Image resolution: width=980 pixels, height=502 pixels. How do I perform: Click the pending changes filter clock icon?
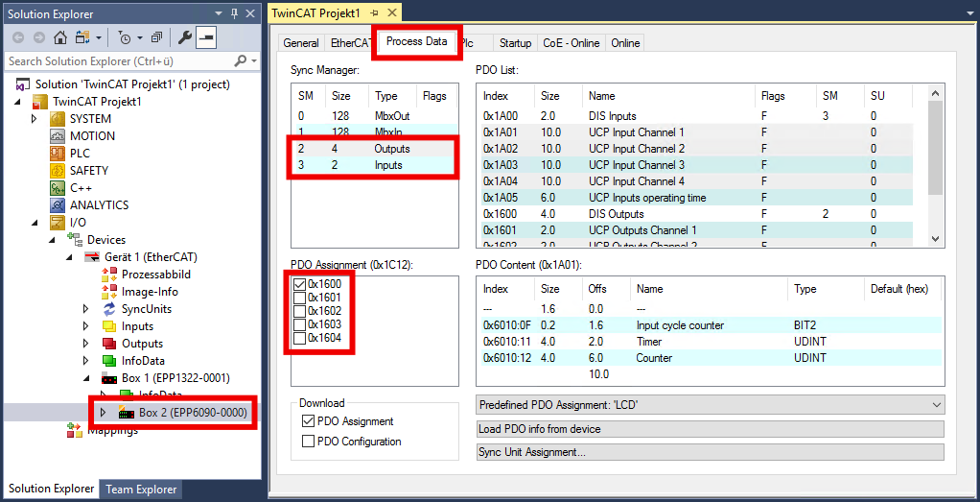[125, 38]
